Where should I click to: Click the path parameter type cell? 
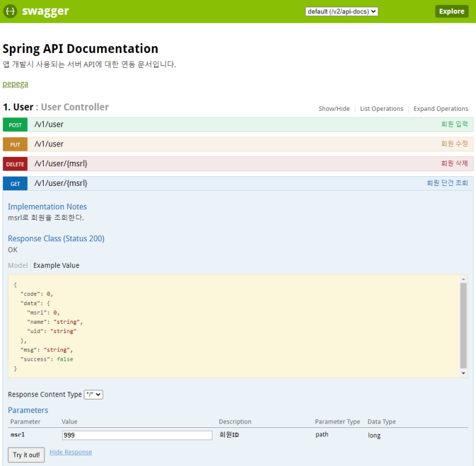tap(322, 435)
